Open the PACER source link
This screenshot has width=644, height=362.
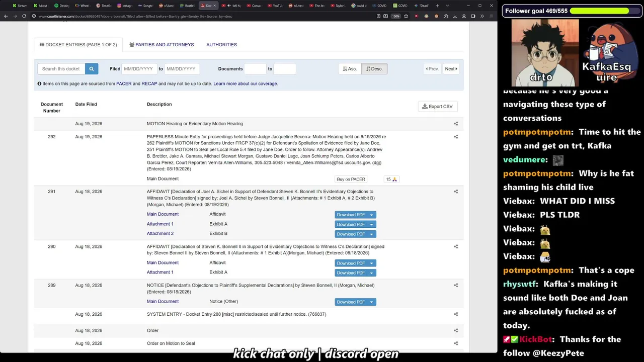124,83
